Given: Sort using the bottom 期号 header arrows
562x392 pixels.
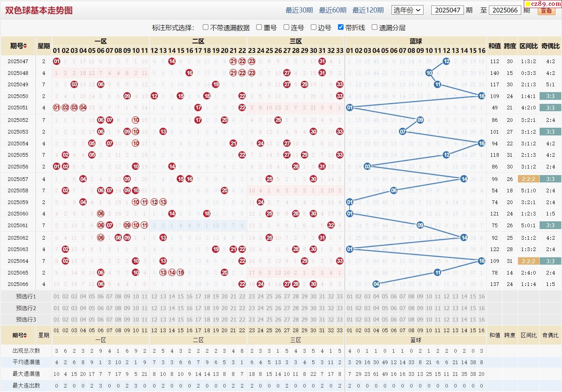Looking at the screenshot, I should (25, 335).
